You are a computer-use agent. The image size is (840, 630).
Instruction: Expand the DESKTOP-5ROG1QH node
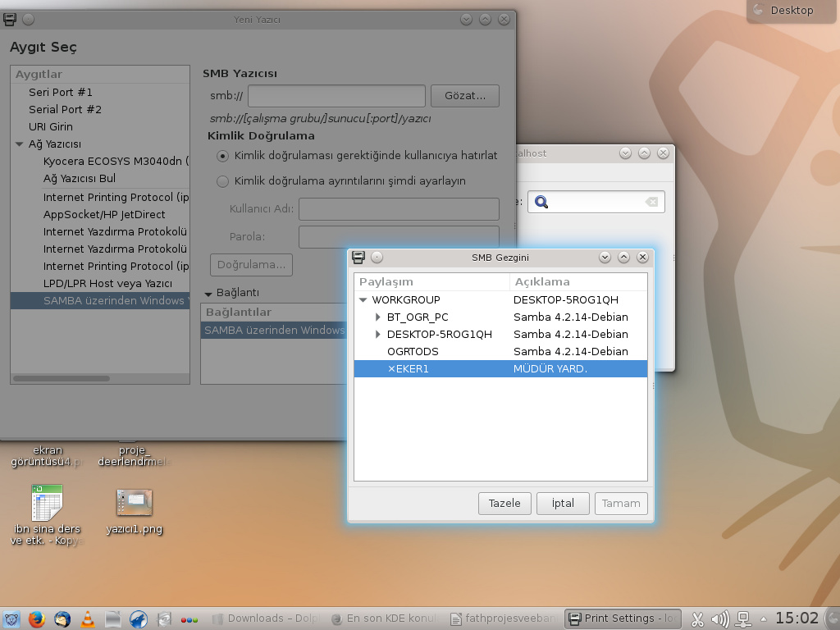click(377, 335)
